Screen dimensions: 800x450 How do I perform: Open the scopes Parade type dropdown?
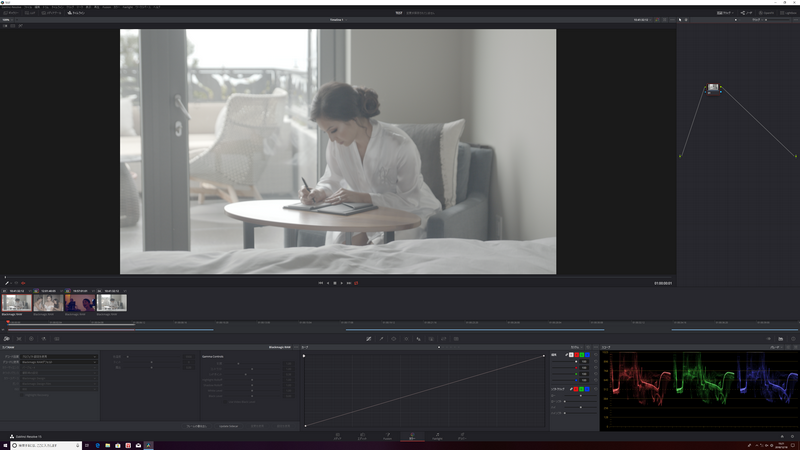[x=777, y=347]
